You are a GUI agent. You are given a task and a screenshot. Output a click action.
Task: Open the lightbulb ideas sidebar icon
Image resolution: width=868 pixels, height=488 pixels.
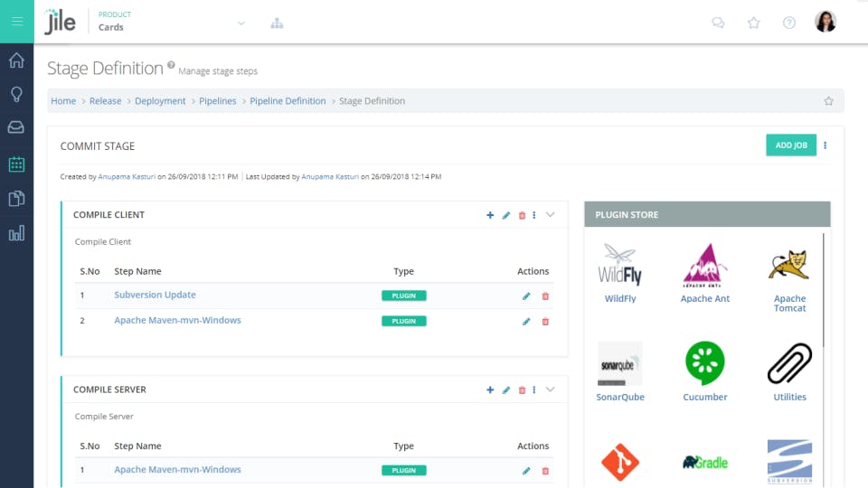(x=16, y=95)
